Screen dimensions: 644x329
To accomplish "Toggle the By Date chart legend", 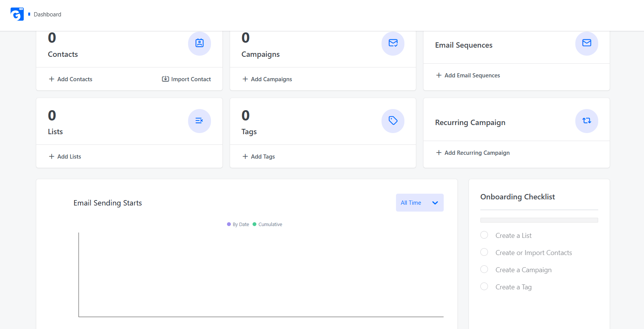I will point(238,225).
